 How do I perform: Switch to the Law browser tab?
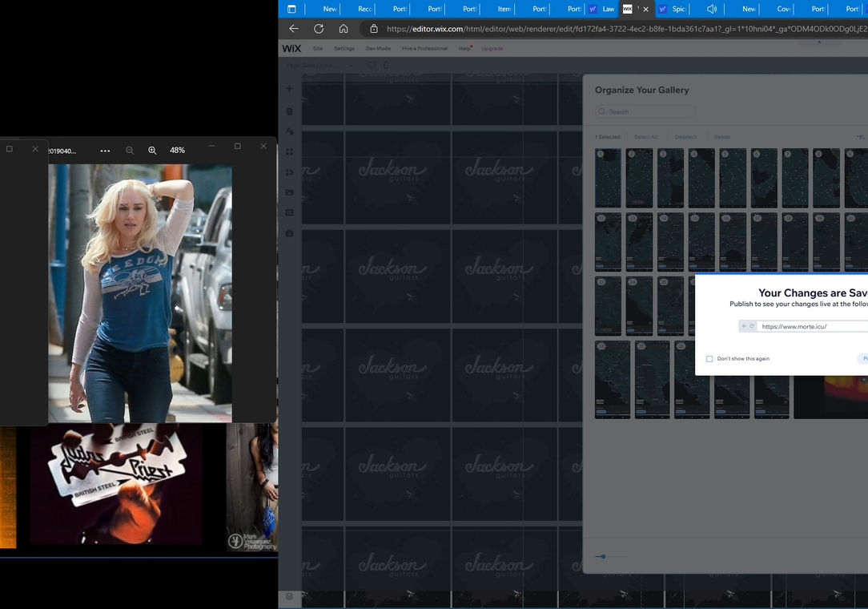point(602,9)
